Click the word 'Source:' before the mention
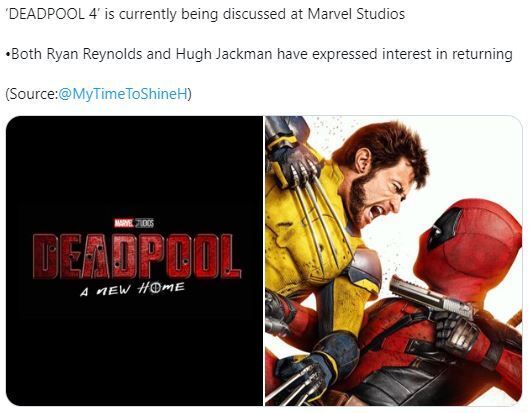The height and width of the screenshot is (413, 529). (x=33, y=93)
